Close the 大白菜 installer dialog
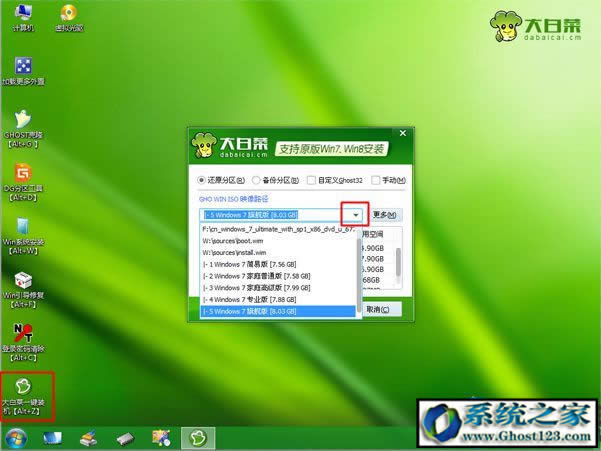This screenshot has width=601, height=451. point(403,133)
